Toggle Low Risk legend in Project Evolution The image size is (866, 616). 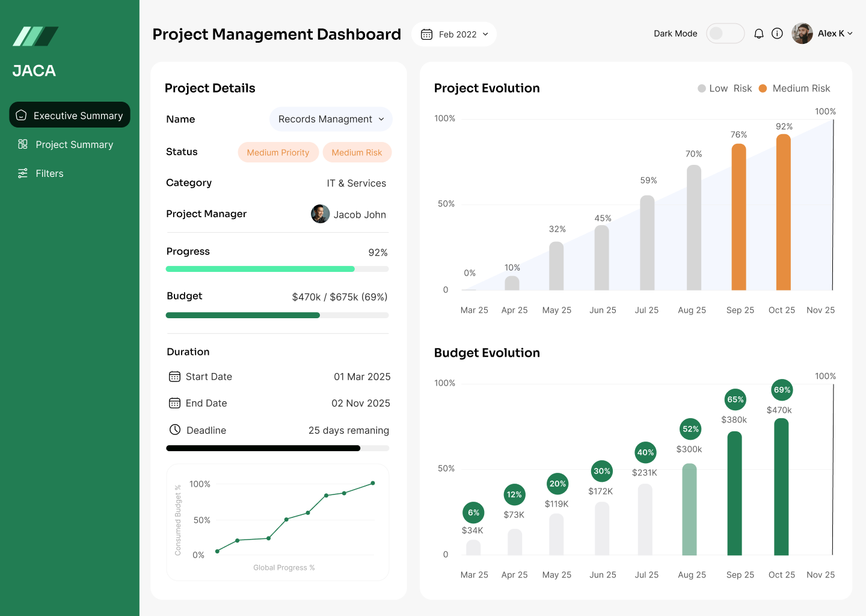pyautogui.click(x=724, y=88)
